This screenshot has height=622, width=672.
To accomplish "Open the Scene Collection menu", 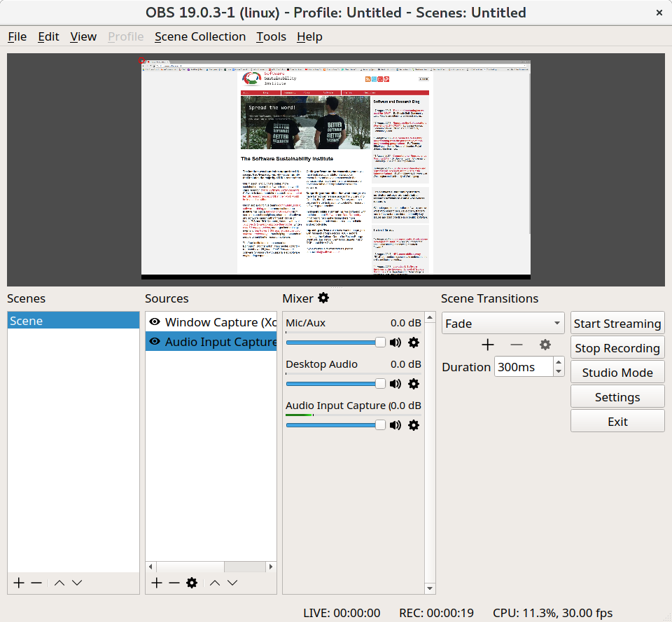I will pos(200,36).
